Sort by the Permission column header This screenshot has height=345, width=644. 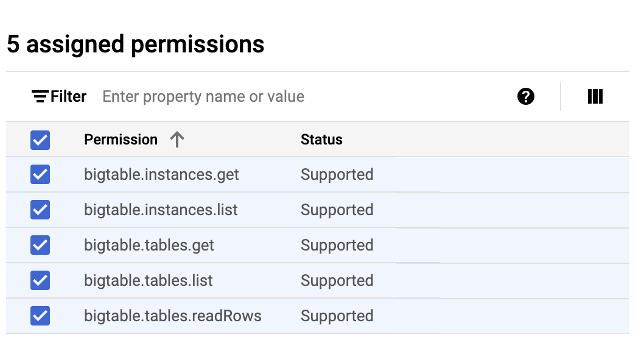tap(121, 140)
